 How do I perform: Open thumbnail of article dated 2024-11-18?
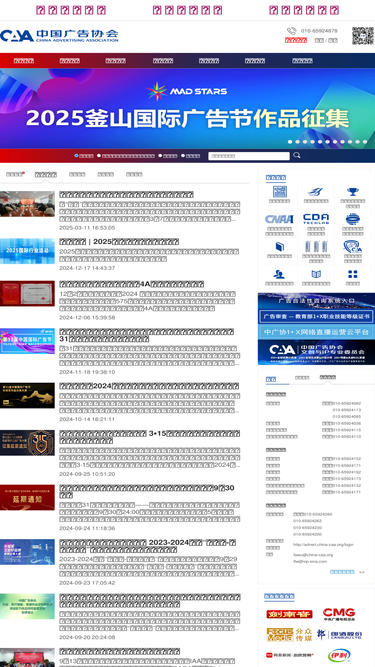pos(27,341)
